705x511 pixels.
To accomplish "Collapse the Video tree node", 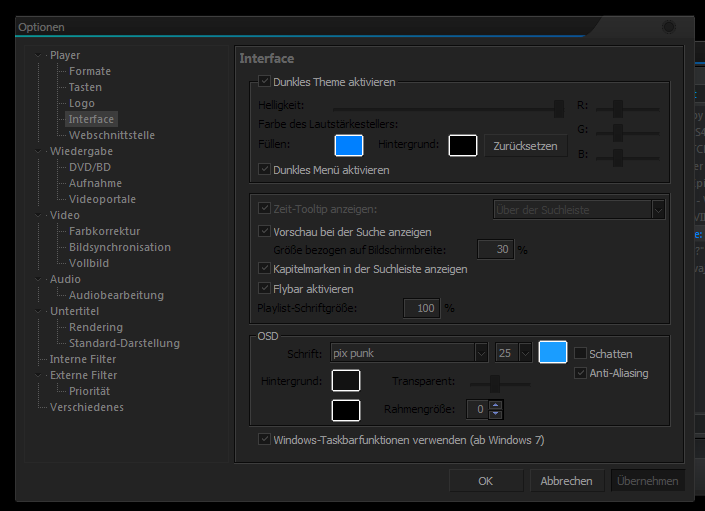I will 38,215.
